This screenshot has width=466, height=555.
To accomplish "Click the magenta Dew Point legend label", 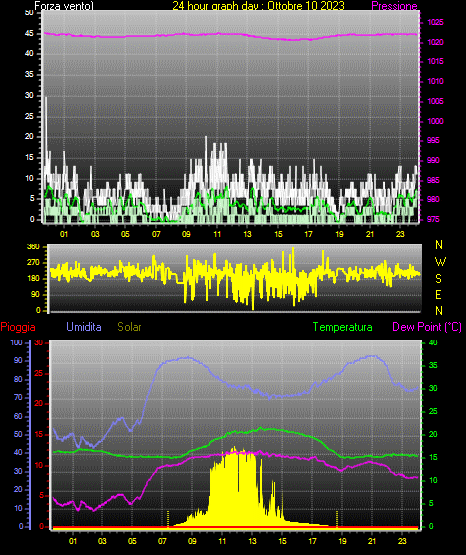I will coord(427,327).
